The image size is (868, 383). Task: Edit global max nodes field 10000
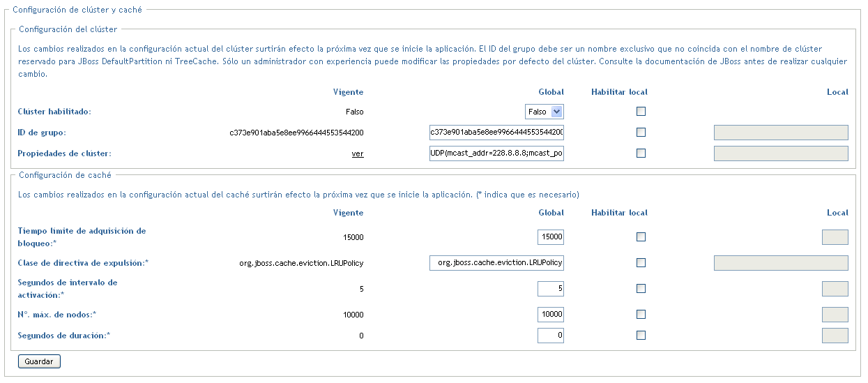pos(551,315)
